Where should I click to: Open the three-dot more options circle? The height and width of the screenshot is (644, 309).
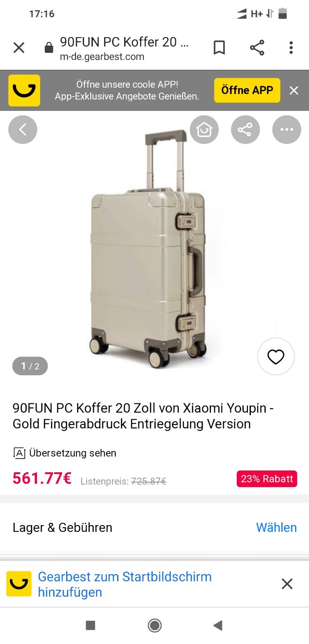click(287, 130)
